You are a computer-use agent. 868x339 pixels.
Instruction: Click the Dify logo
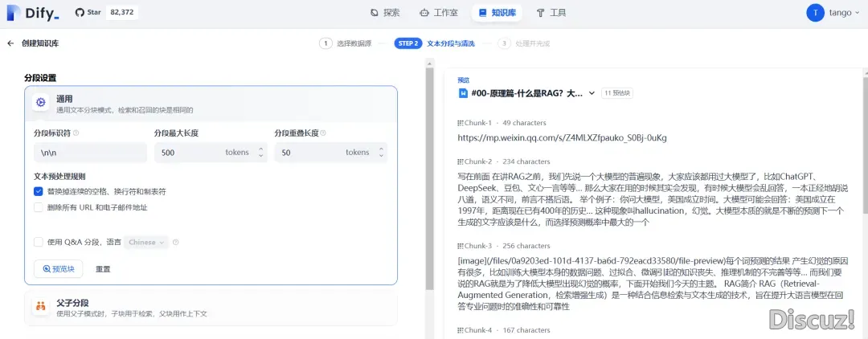(x=33, y=13)
